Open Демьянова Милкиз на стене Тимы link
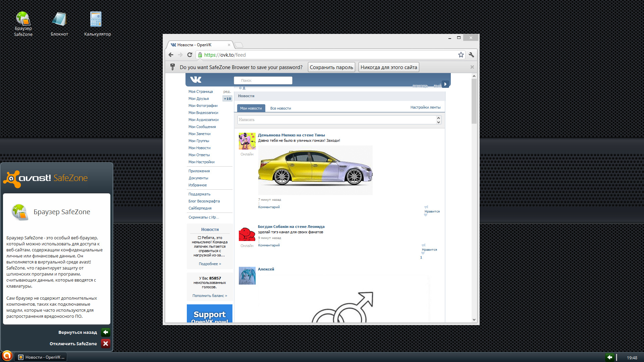This screenshot has height=362, width=644. pyautogui.click(x=291, y=135)
